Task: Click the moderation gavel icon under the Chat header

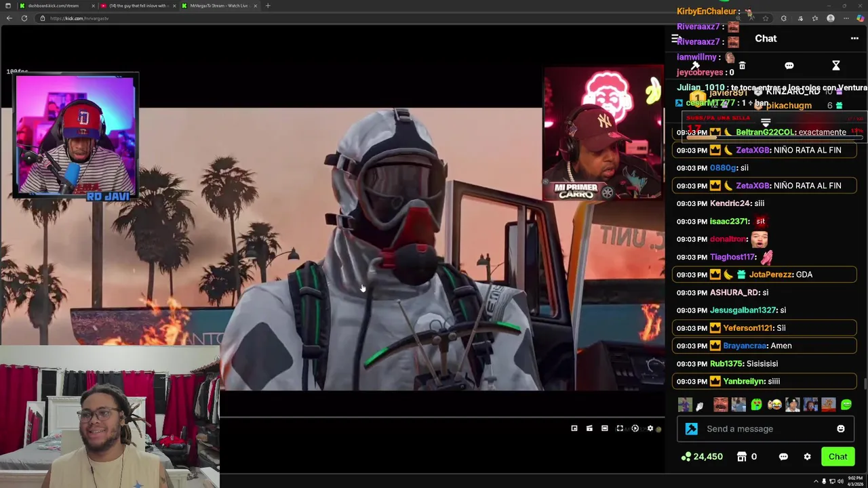Action: tap(695, 66)
